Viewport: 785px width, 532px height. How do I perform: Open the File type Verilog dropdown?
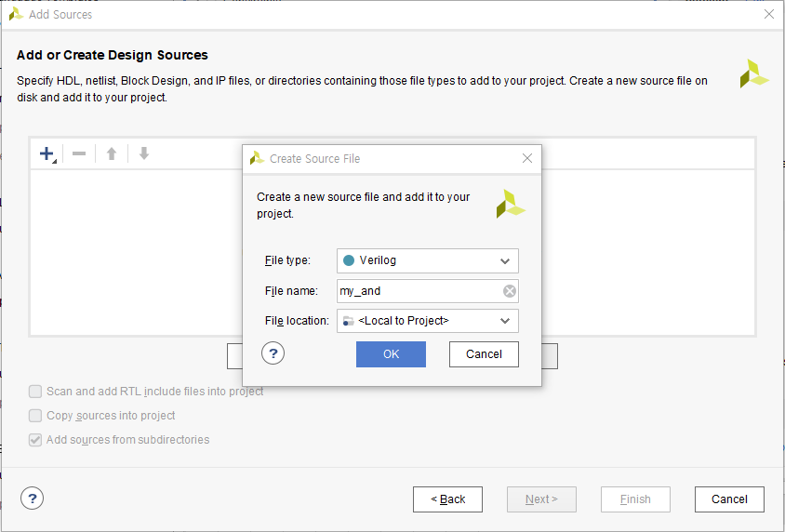point(428,260)
